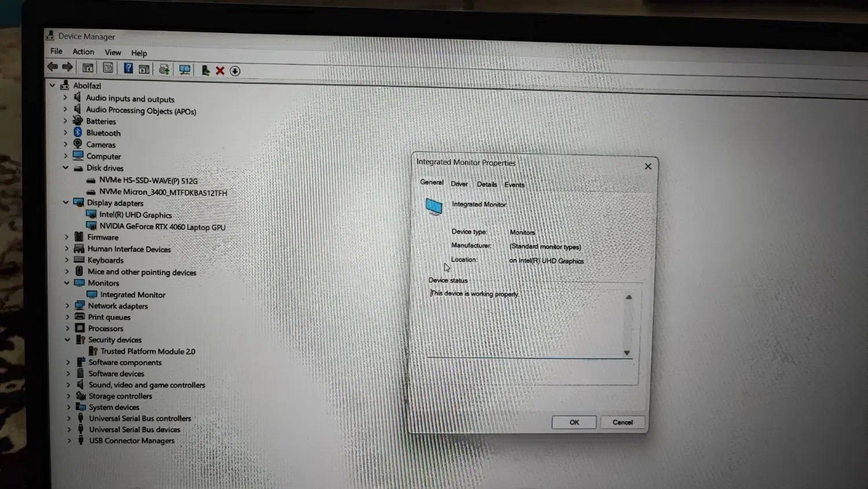Screen dimensions: 868x489
Task: Expand the Storage controllers category
Action: pos(68,396)
